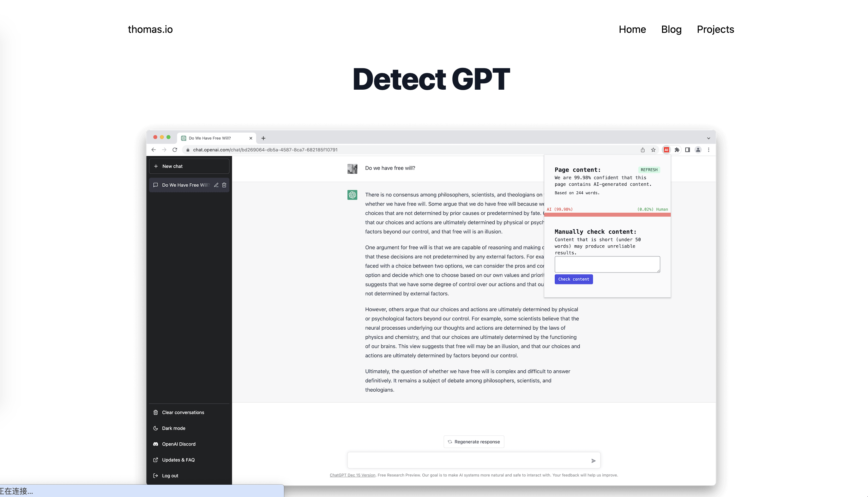Open the puzzle-piece extensions icon

click(677, 149)
